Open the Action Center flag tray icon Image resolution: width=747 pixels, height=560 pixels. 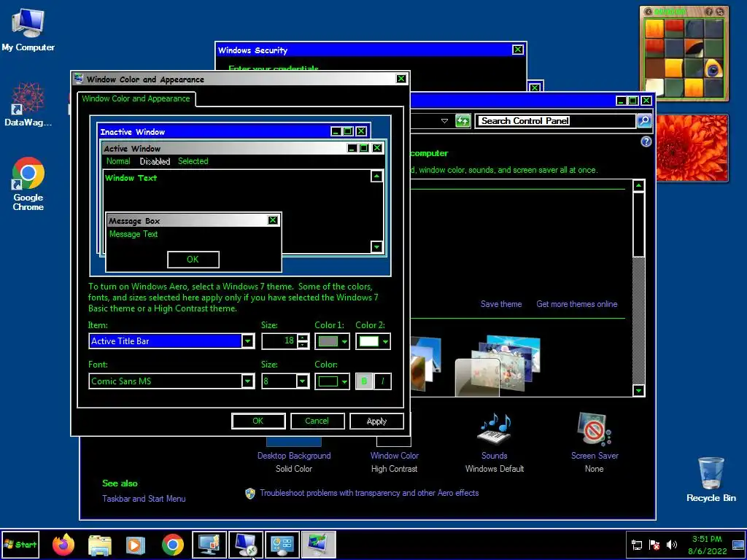click(x=654, y=545)
